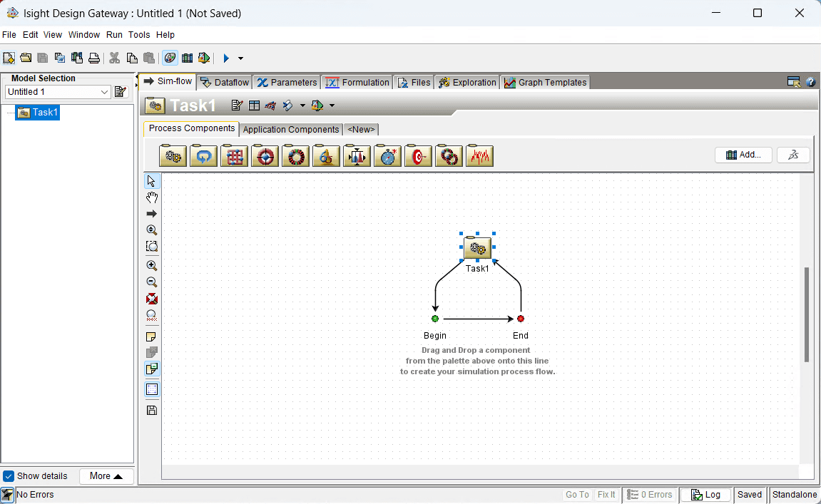
Task: Toggle the show notes icon with green square
Action: click(x=152, y=369)
